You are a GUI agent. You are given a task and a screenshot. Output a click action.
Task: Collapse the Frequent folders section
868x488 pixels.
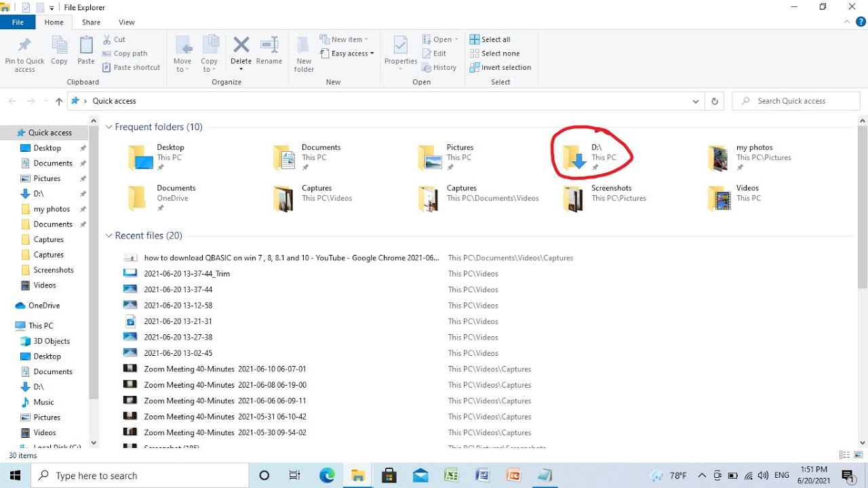pyautogui.click(x=108, y=127)
